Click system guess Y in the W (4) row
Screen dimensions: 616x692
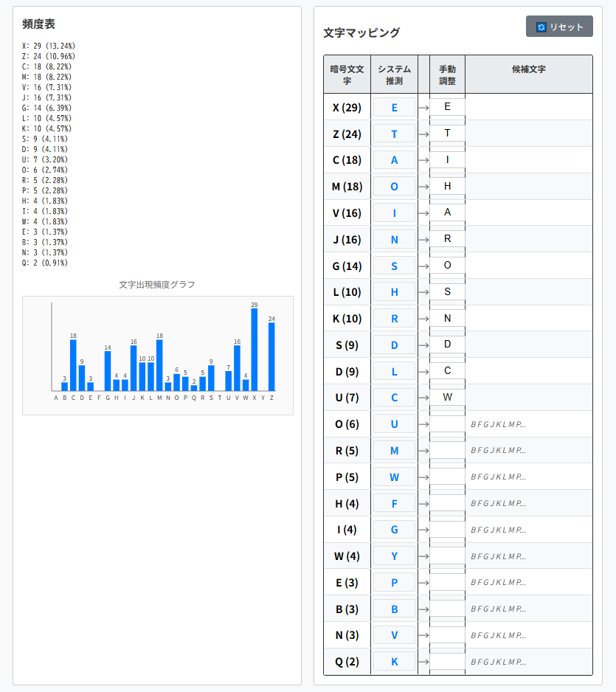(x=394, y=556)
